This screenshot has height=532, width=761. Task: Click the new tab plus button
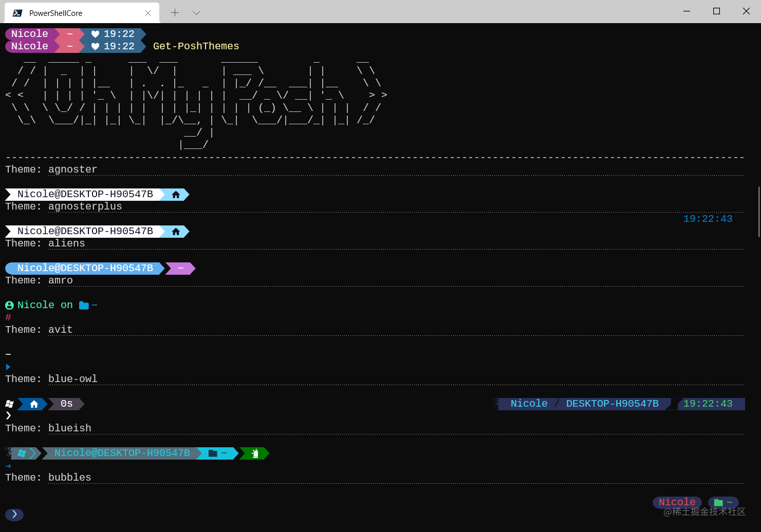pos(176,12)
